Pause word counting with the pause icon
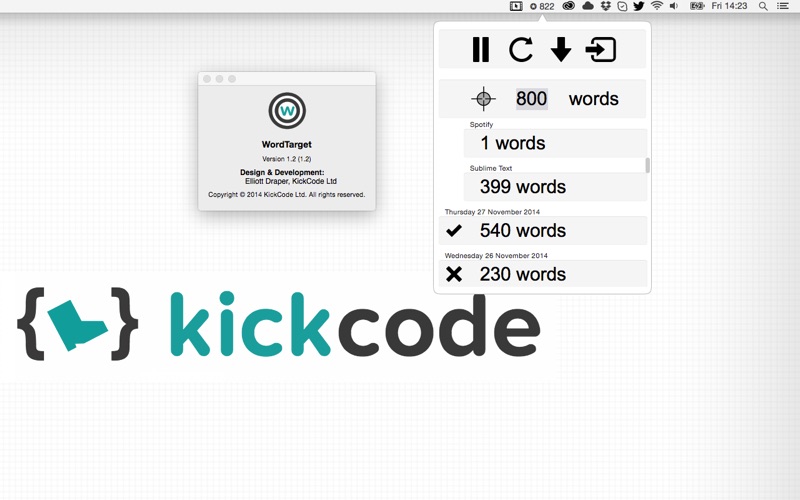Image resolution: width=800 pixels, height=500 pixels. 481,49
